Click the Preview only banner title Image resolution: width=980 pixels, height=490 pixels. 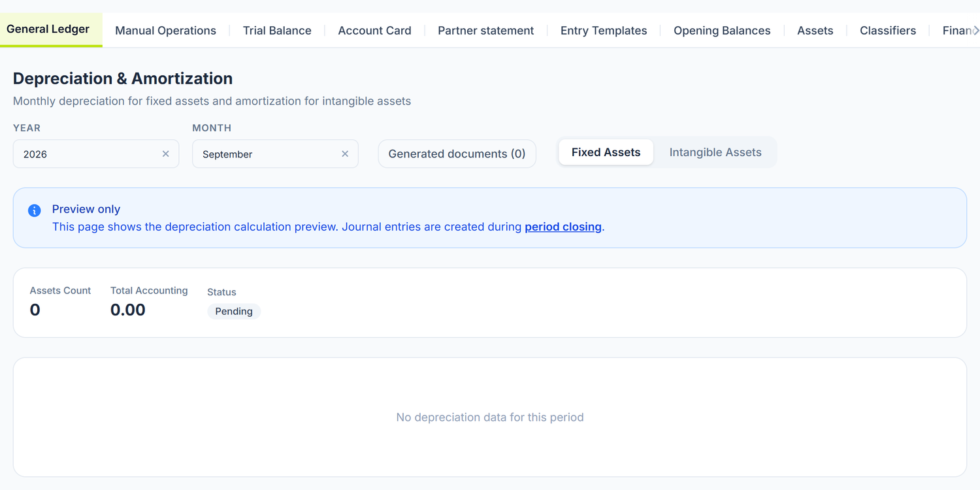point(86,209)
